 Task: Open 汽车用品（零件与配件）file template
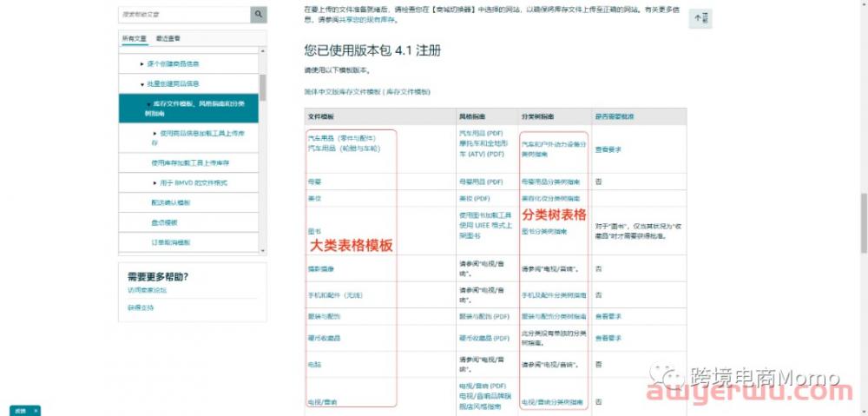tap(342, 138)
